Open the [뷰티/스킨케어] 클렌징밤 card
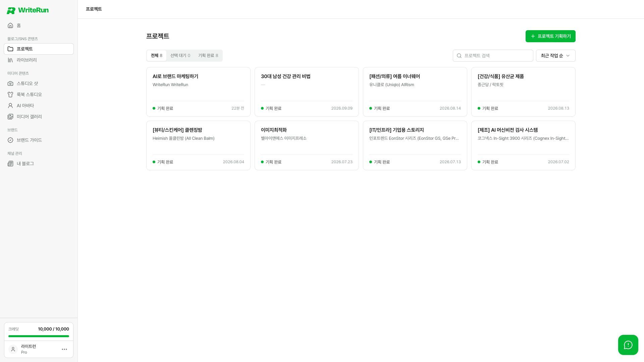This screenshot has width=644, height=362. coord(198,145)
